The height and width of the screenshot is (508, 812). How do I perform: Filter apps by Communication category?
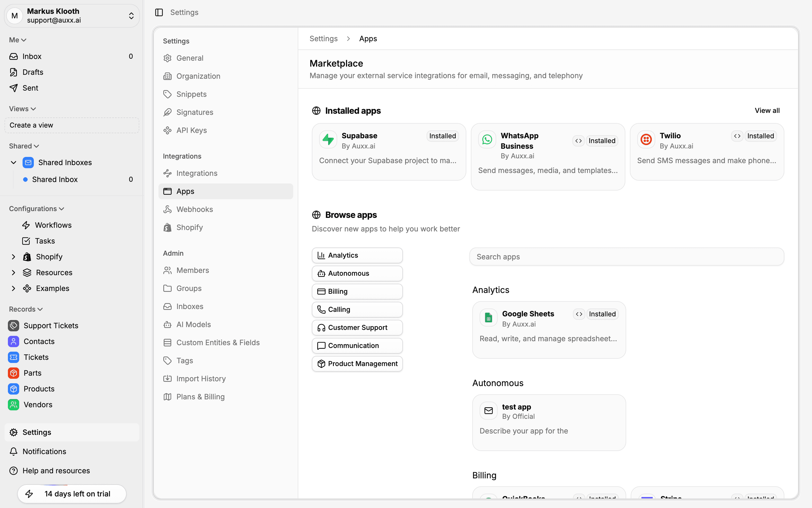(x=357, y=346)
